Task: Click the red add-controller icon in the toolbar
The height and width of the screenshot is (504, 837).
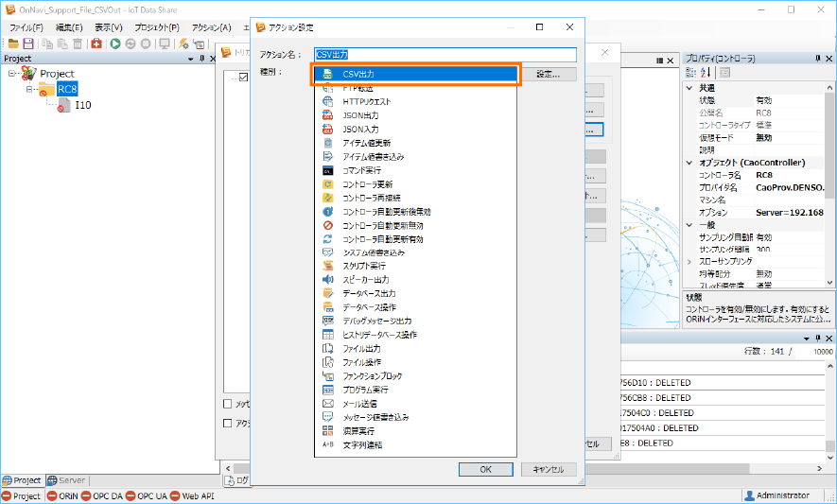Action: tap(96, 43)
